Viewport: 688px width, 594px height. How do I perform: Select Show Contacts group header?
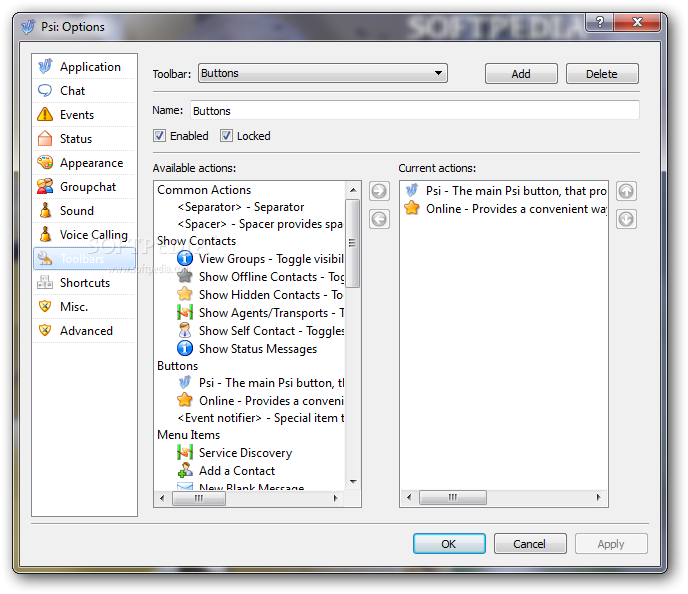click(x=196, y=241)
